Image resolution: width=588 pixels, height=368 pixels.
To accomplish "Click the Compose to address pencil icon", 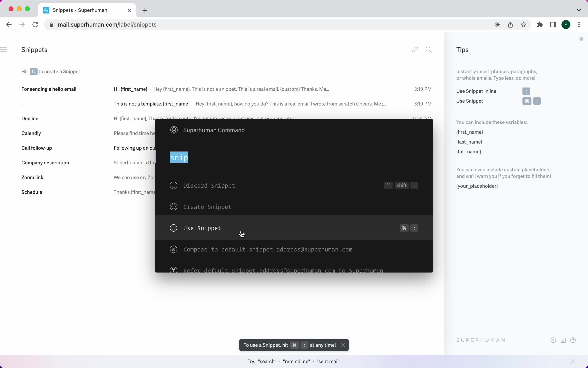I will pyautogui.click(x=174, y=249).
